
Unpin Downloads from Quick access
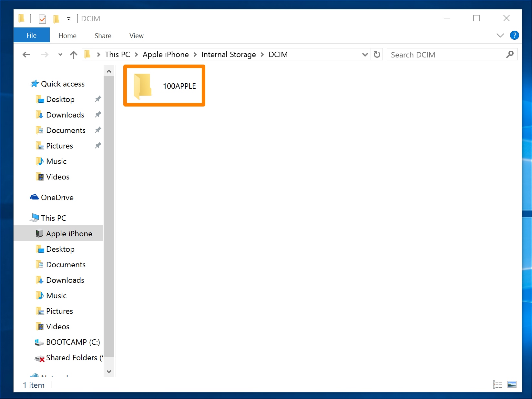(x=97, y=115)
